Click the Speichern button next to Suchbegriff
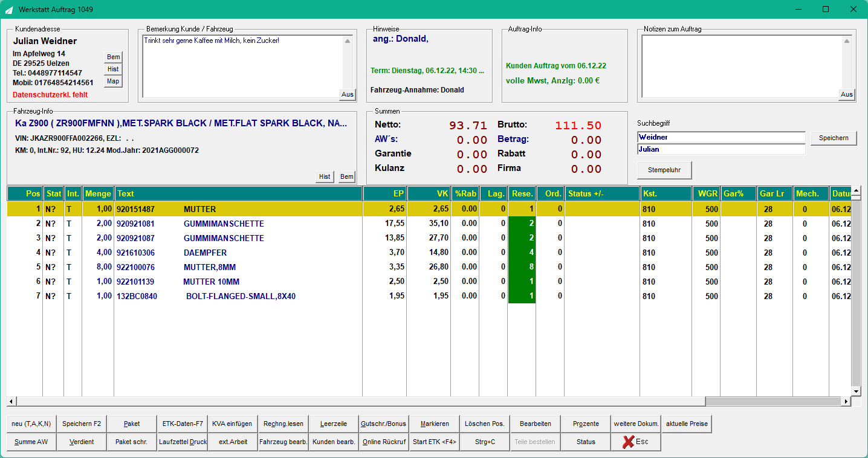The image size is (868, 458). 834,138
